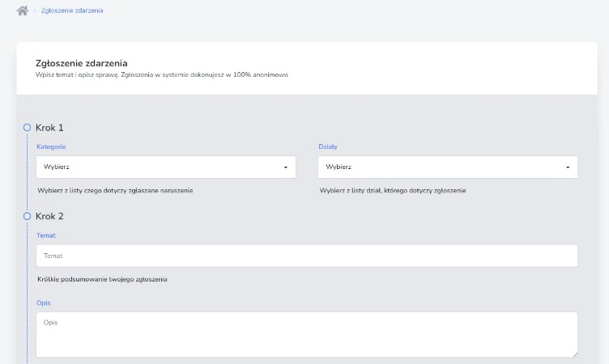The height and width of the screenshot is (364, 609).
Task: Grab the Opis textarea resize handle
Action: tap(574, 353)
